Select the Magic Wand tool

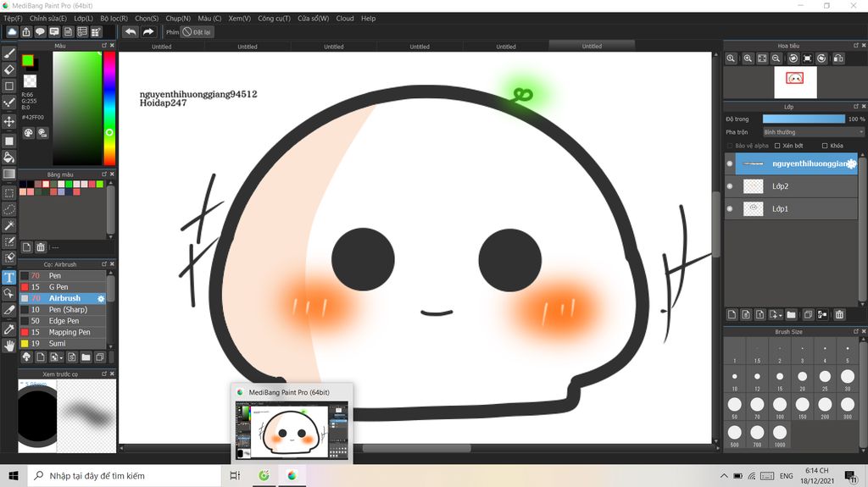(8, 225)
